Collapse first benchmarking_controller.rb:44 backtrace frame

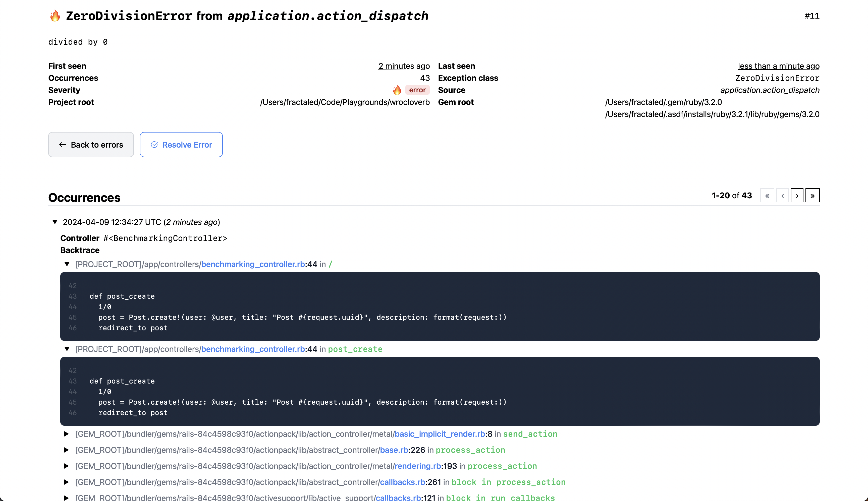coord(67,264)
